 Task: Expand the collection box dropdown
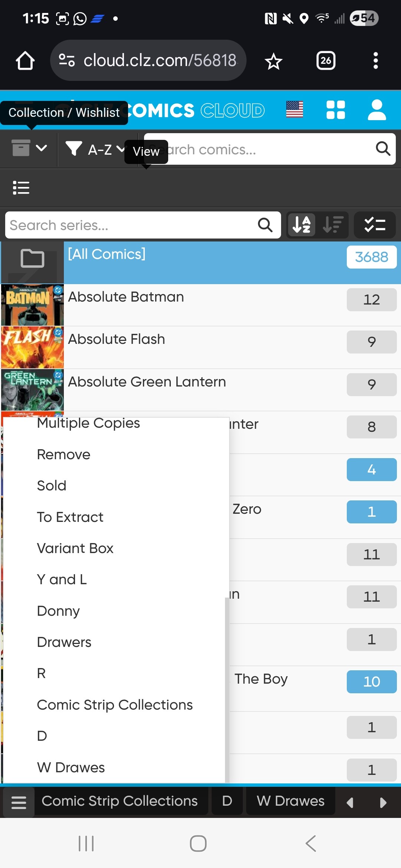pos(29,148)
